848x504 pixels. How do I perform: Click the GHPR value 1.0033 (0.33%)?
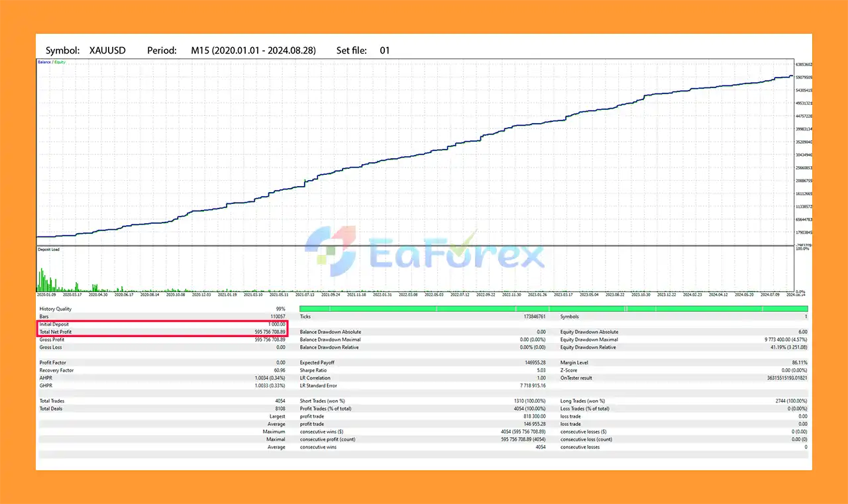click(x=270, y=385)
